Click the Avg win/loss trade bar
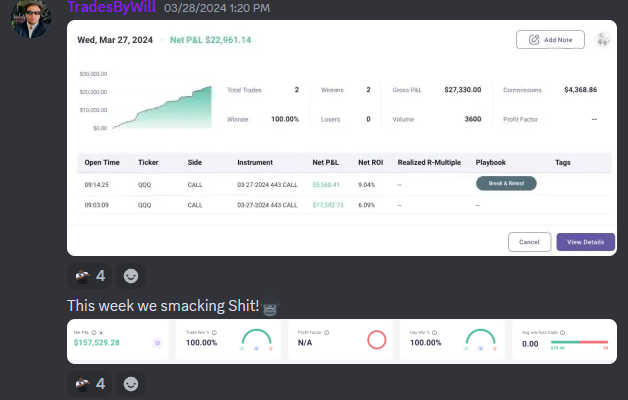The image size is (628, 400). 578,343
